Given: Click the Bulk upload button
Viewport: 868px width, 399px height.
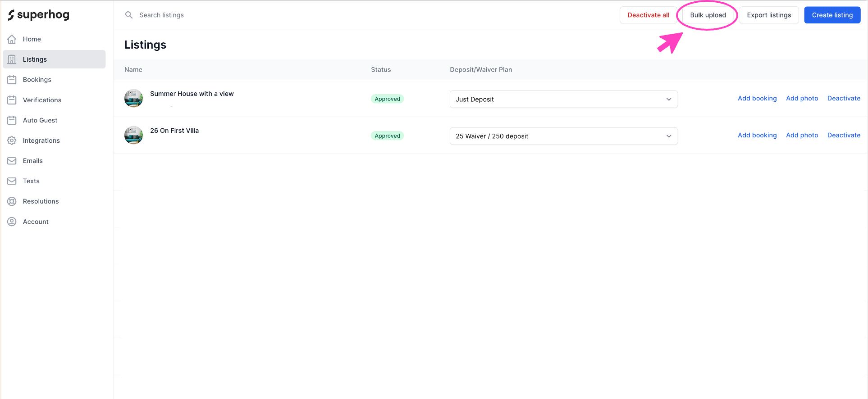Looking at the screenshot, I should pos(708,15).
